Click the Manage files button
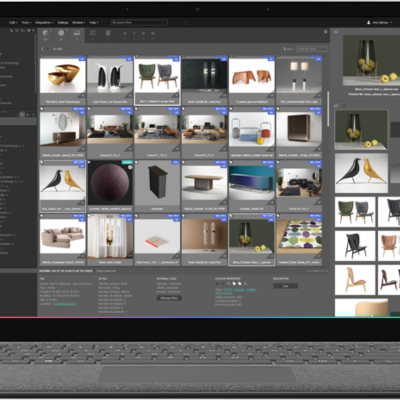The width and height of the screenshot is (400, 400). 169,298
